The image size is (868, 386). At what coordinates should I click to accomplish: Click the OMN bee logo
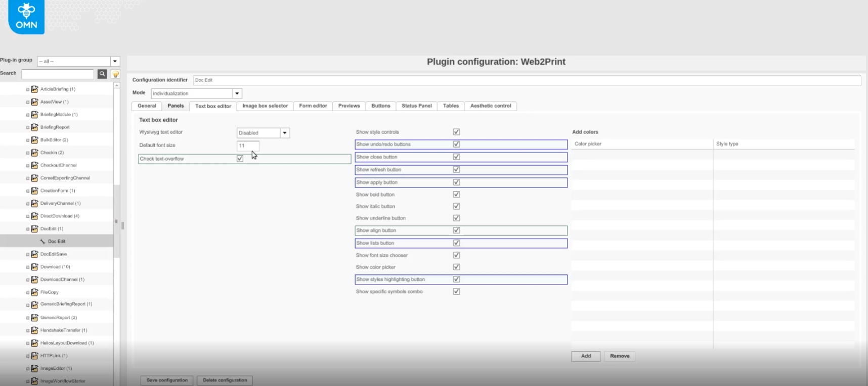(26, 17)
